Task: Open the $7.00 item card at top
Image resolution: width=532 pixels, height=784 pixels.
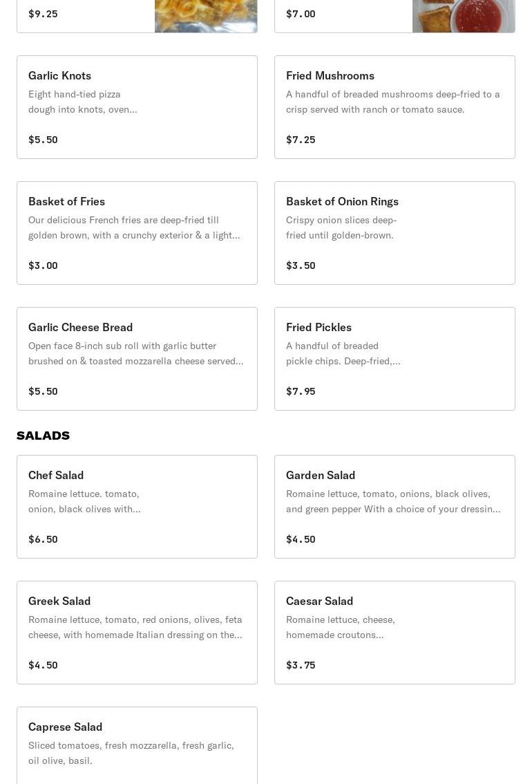Action: click(395, 16)
